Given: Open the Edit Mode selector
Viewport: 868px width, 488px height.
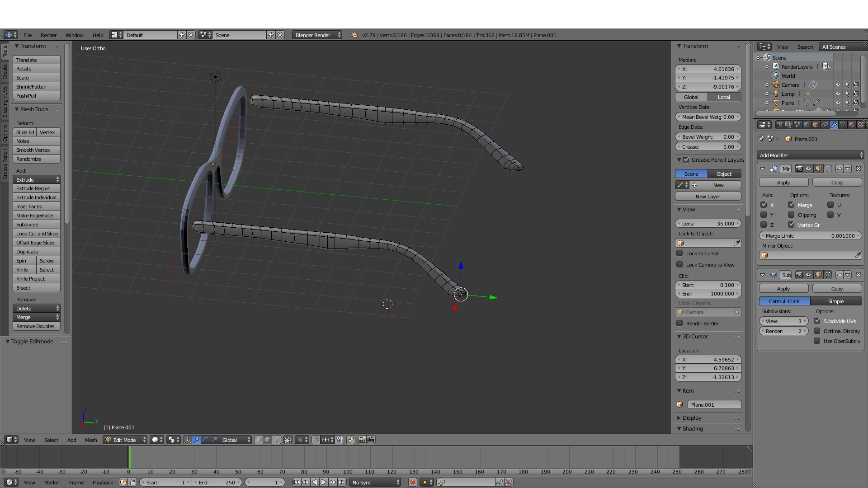Looking at the screenshot, I should (125, 440).
